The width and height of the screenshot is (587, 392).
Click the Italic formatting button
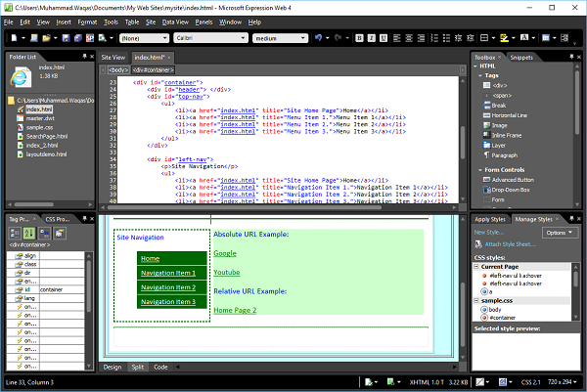coord(371,38)
